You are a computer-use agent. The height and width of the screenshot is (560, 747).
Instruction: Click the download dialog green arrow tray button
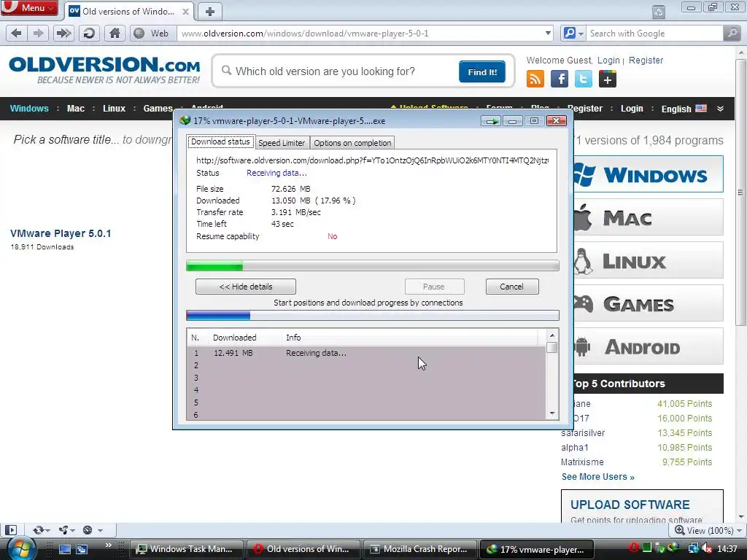coord(491,121)
